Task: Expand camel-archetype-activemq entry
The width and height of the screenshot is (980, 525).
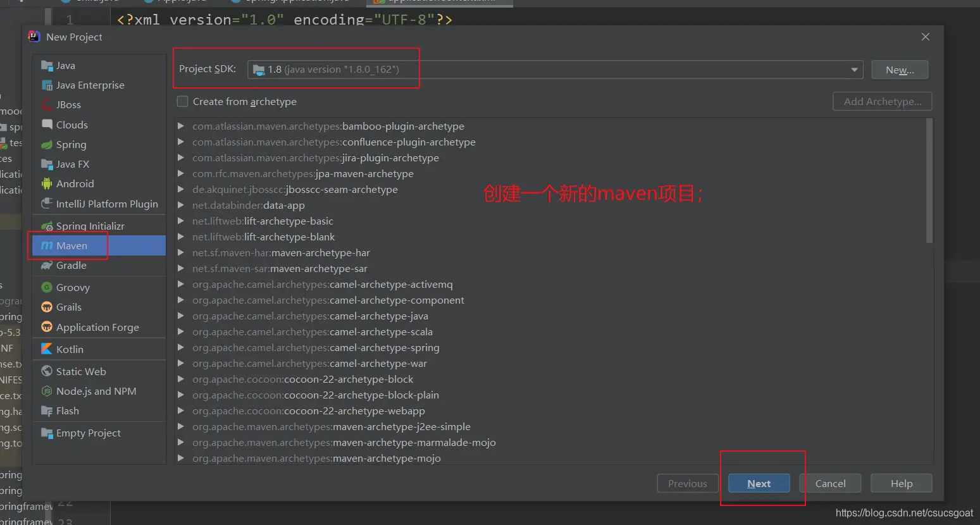Action: pos(181,284)
